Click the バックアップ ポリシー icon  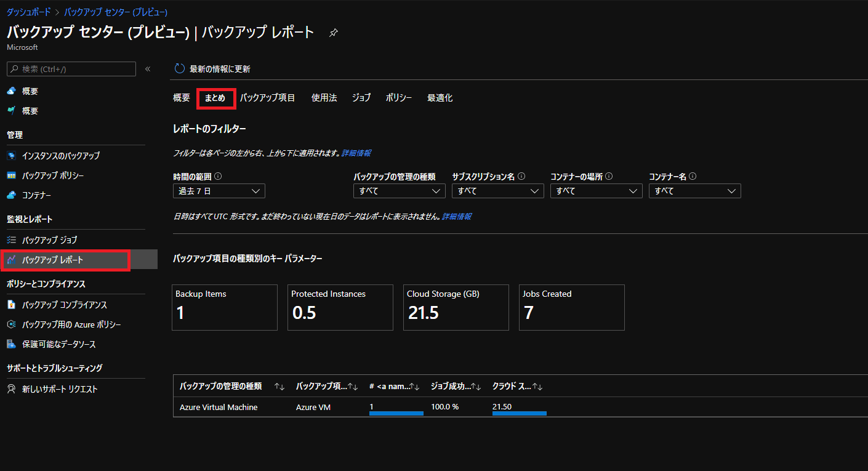(11, 175)
